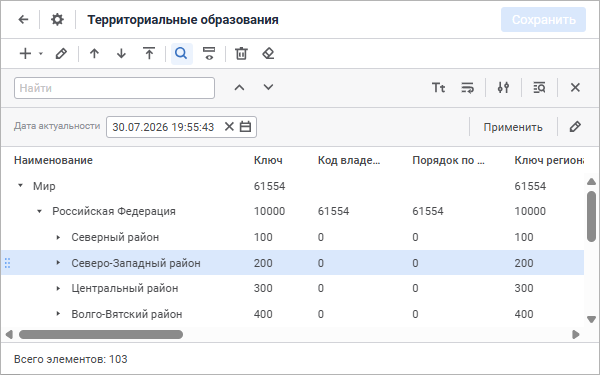Click the Порядок по ... column header
Viewport: 600px width, 375px height.
coord(448,160)
